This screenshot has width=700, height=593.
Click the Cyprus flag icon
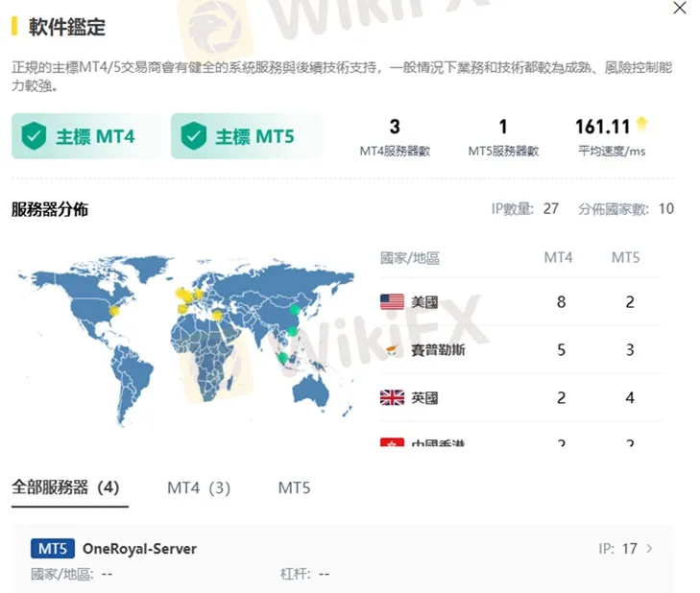point(392,350)
